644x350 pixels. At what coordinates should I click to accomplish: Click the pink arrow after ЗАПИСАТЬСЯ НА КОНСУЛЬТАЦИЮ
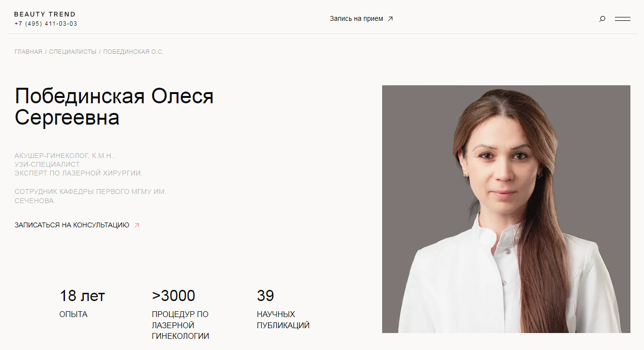pyautogui.click(x=137, y=225)
